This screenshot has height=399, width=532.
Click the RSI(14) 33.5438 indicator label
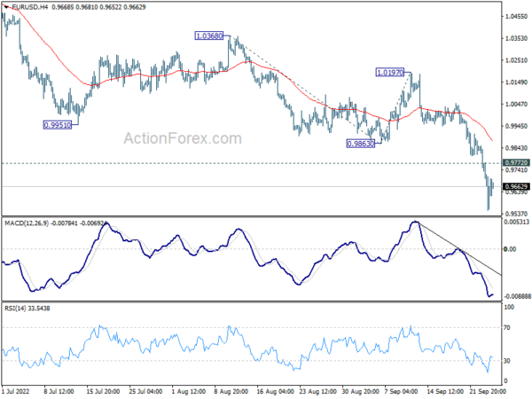(x=27, y=308)
